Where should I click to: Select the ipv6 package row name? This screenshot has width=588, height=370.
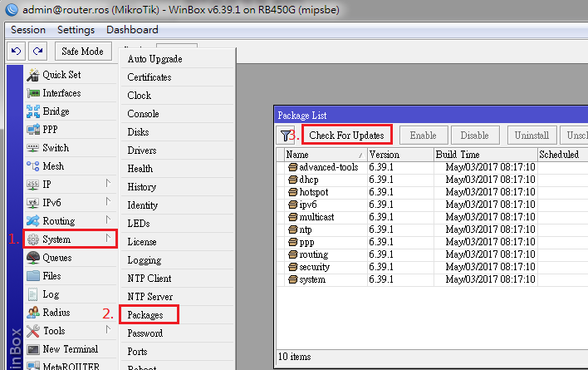click(308, 205)
